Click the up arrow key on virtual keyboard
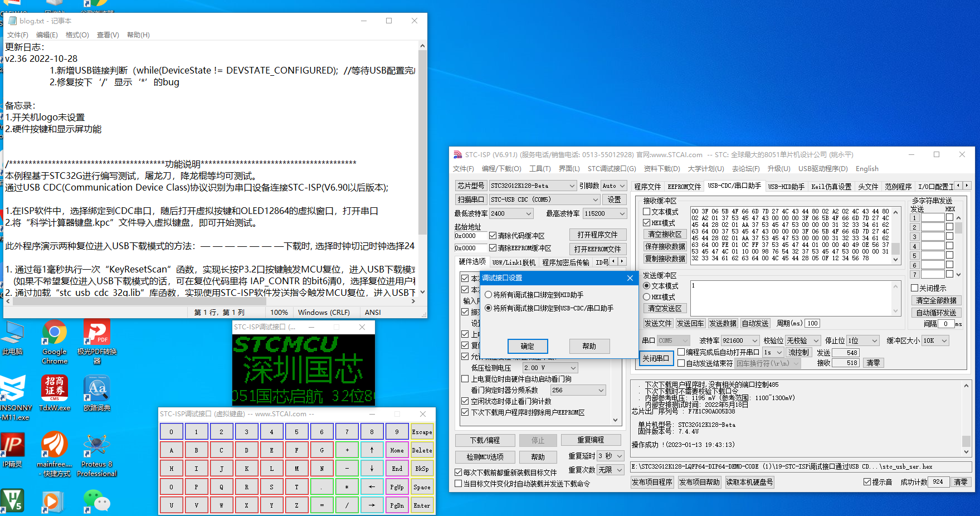Viewport: 980px width, 516px height. click(x=372, y=450)
